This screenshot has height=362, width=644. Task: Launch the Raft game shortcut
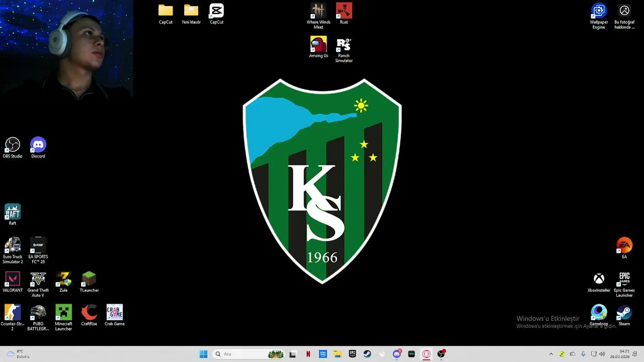(13, 215)
